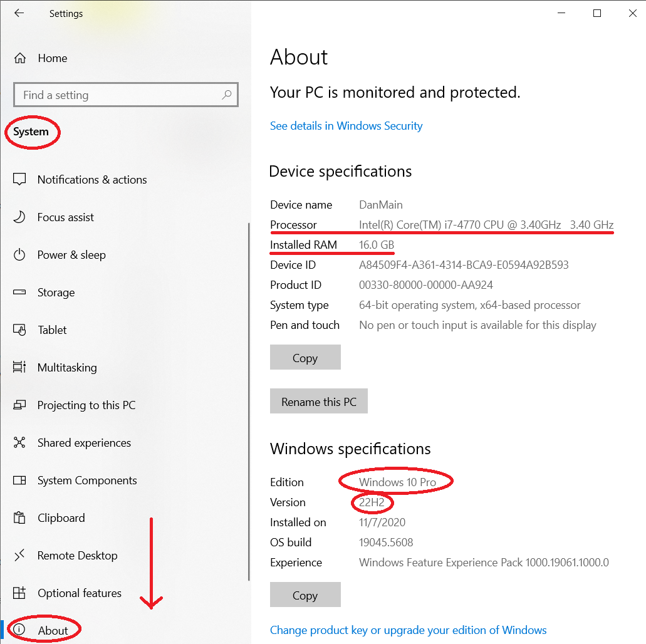Image resolution: width=646 pixels, height=644 pixels.
Task: Open Notifications & actions icon
Action: point(20,180)
